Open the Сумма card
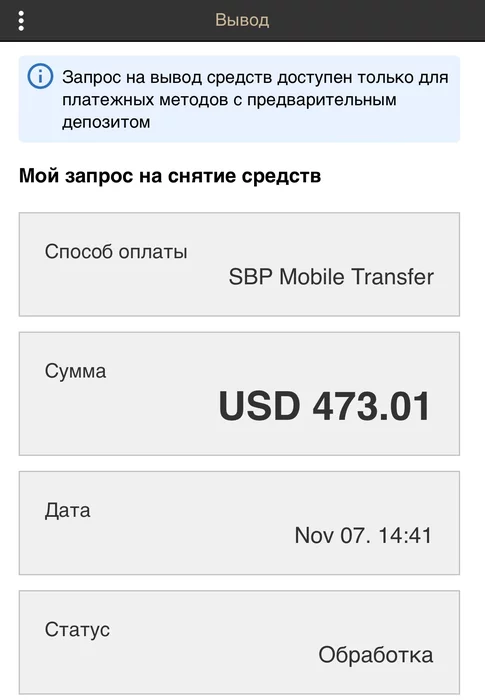Image resolution: width=485 pixels, height=700 pixels. pos(239,394)
